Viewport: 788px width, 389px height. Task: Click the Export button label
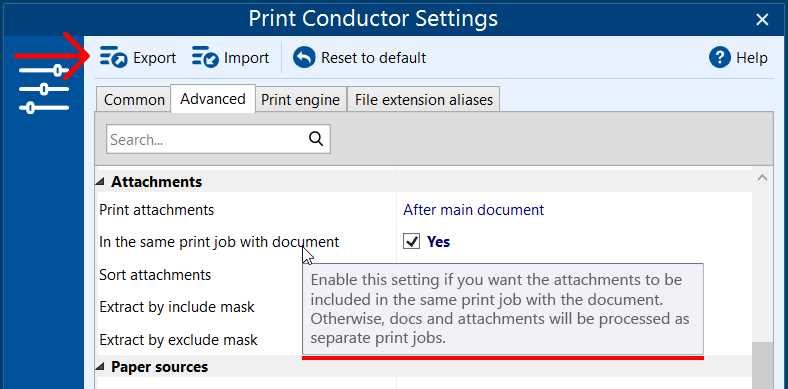pyautogui.click(x=154, y=58)
